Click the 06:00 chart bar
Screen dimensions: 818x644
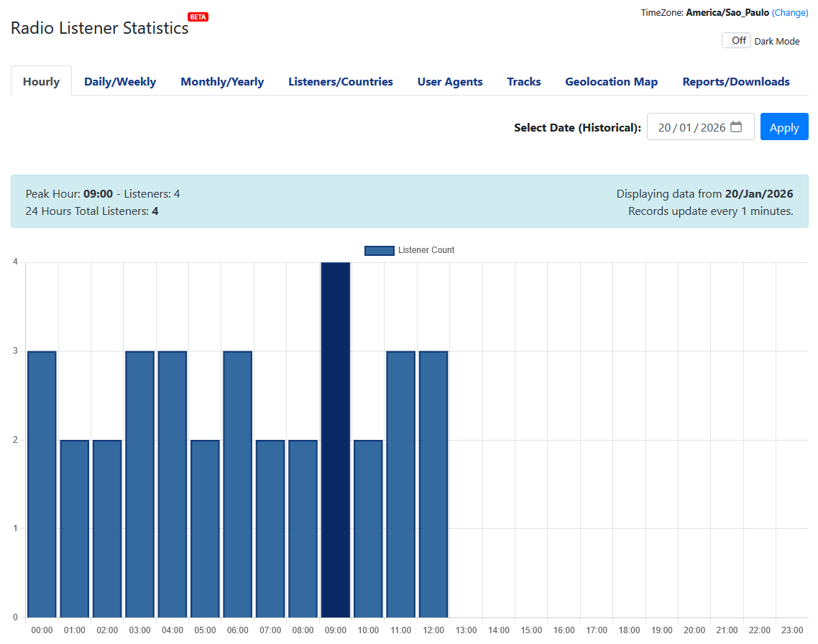(237, 484)
